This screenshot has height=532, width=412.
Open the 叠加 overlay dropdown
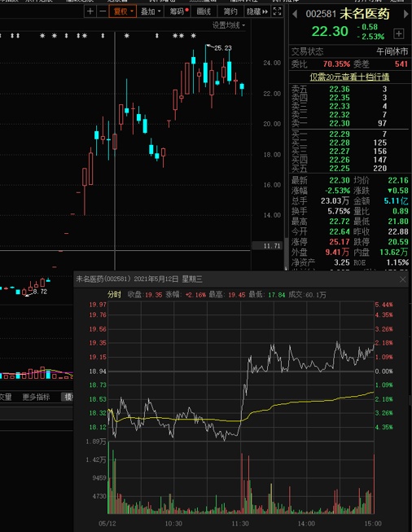point(150,11)
